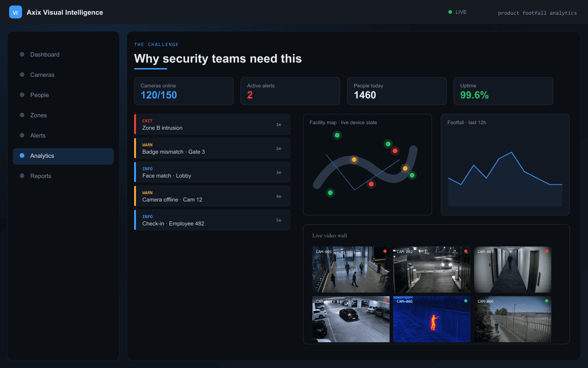Open the Badge mismatch Gate 3 alert
This screenshot has height=368, width=588.
pos(212,148)
